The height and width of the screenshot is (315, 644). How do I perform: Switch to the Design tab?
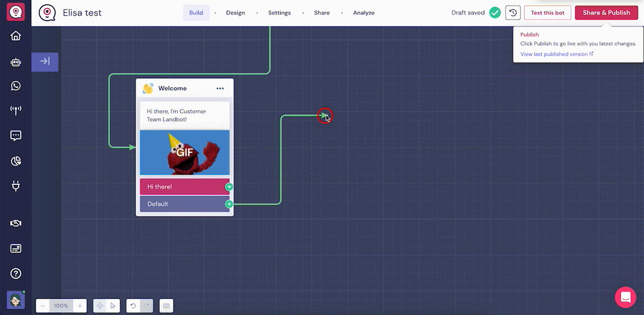(235, 13)
